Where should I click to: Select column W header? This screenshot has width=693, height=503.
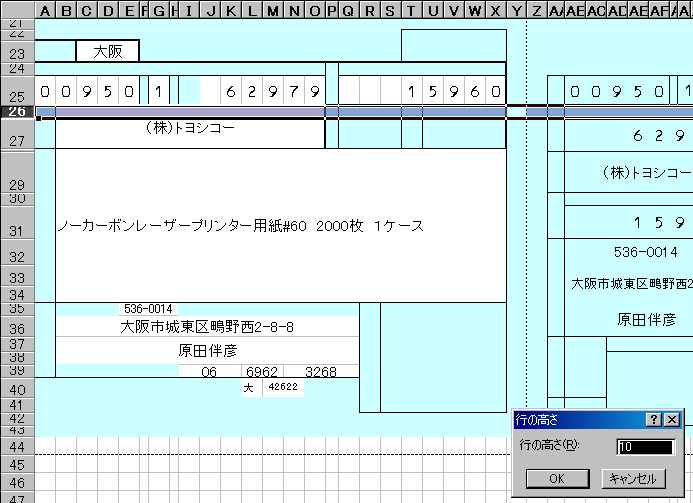pos(475,11)
